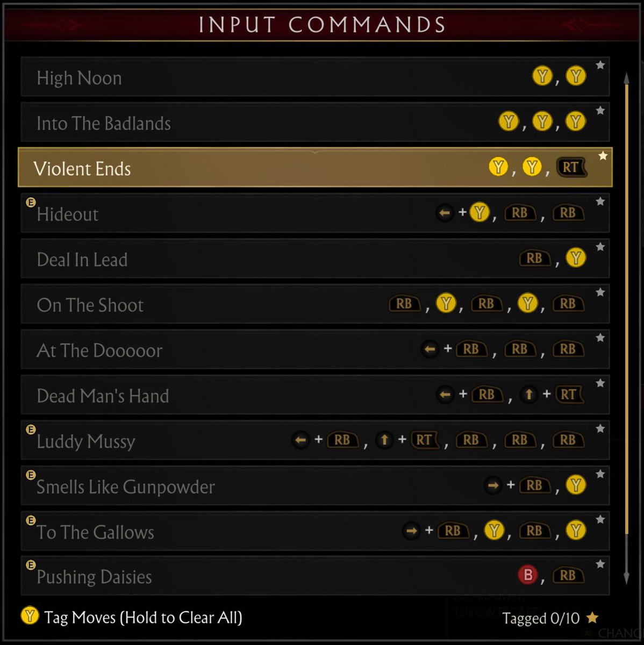
Task: Click the gold scrollbar track
Action: tap(626, 322)
